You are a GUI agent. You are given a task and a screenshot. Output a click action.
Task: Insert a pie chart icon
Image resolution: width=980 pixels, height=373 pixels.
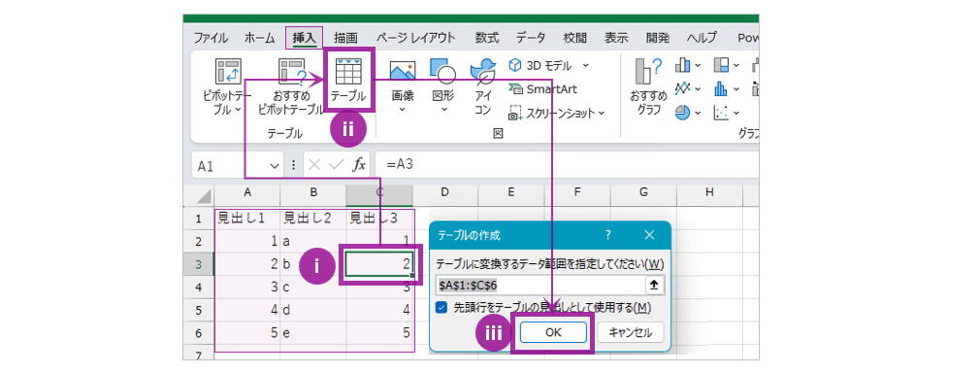click(682, 113)
